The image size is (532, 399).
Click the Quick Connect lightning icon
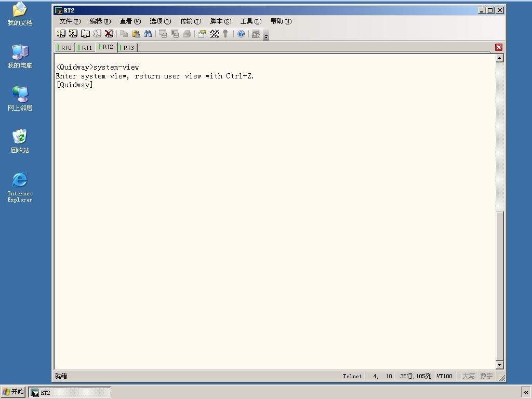73,34
